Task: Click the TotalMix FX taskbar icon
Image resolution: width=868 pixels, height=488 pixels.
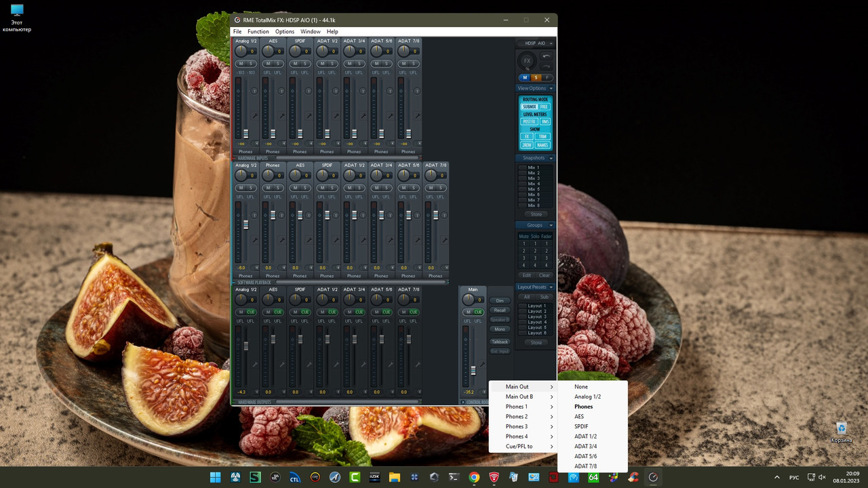Action: [x=653, y=477]
